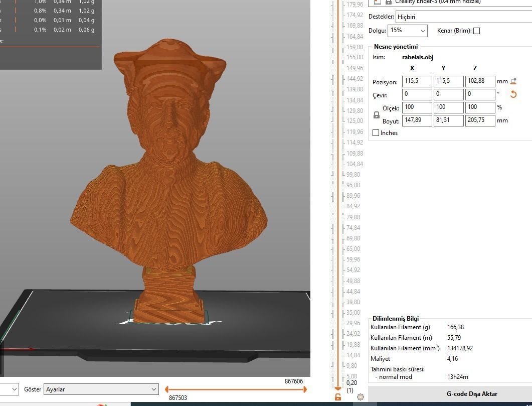Enable the Kenar (Brim) checkbox
This screenshot has height=406, width=532.
point(476,31)
